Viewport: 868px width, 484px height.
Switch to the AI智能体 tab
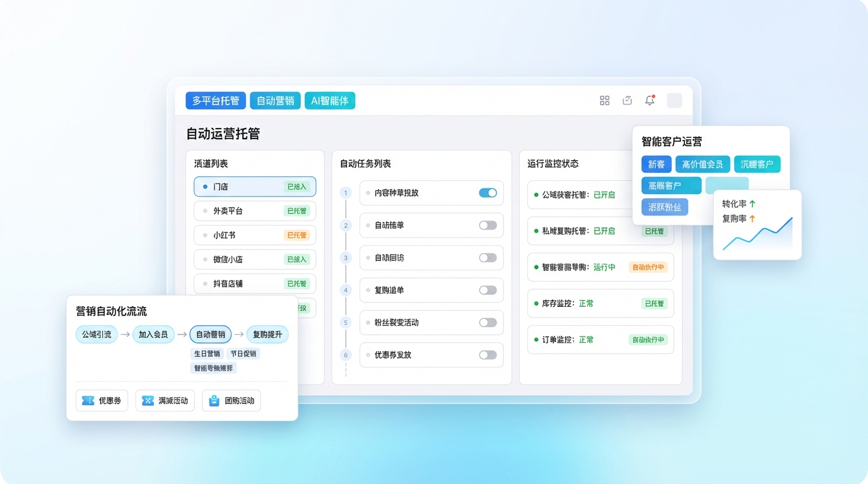point(329,101)
